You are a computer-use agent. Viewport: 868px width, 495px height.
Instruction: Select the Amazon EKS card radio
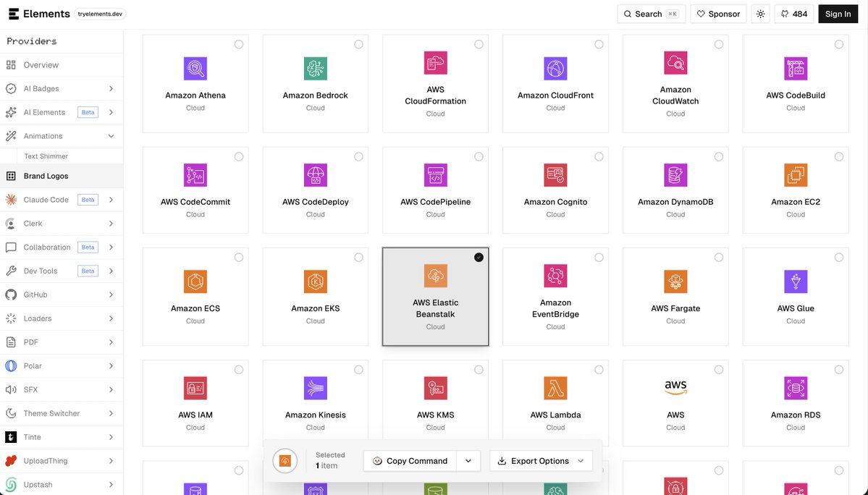point(359,257)
